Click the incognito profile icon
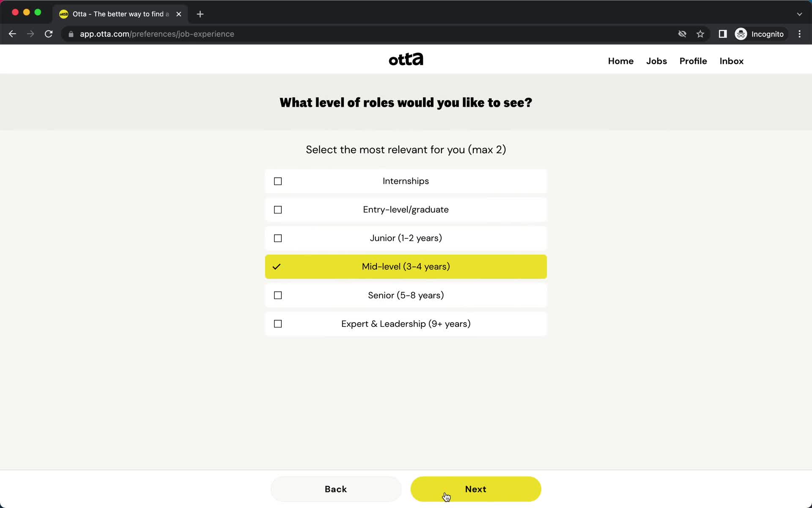Image resolution: width=812 pixels, height=508 pixels. (741, 33)
